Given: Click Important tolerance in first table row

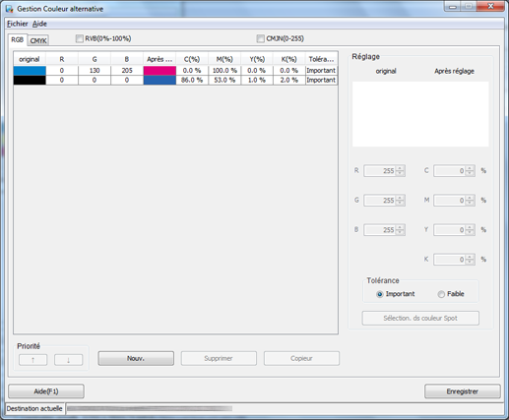Looking at the screenshot, I should pos(322,71).
